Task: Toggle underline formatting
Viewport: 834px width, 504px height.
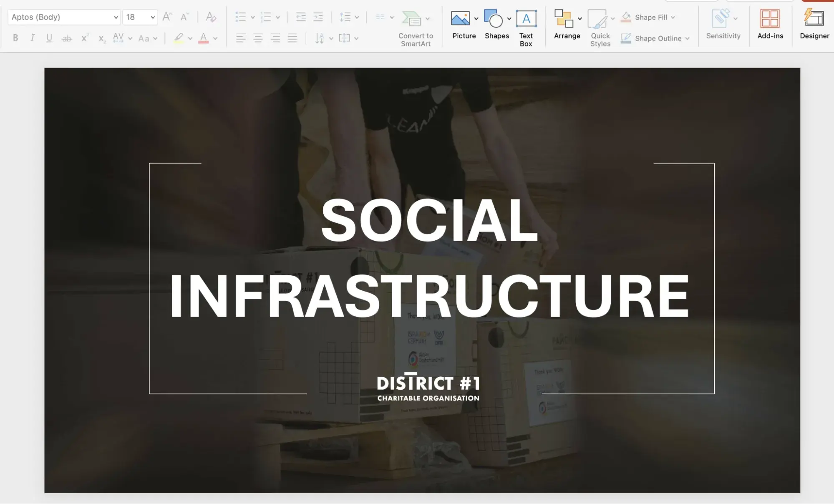Action: click(49, 38)
